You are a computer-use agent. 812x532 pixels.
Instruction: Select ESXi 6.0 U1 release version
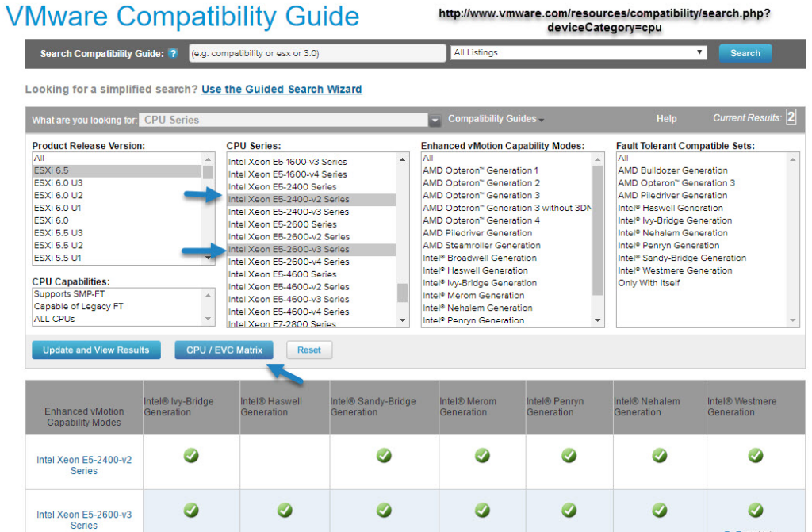pyautogui.click(x=117, y=208)
